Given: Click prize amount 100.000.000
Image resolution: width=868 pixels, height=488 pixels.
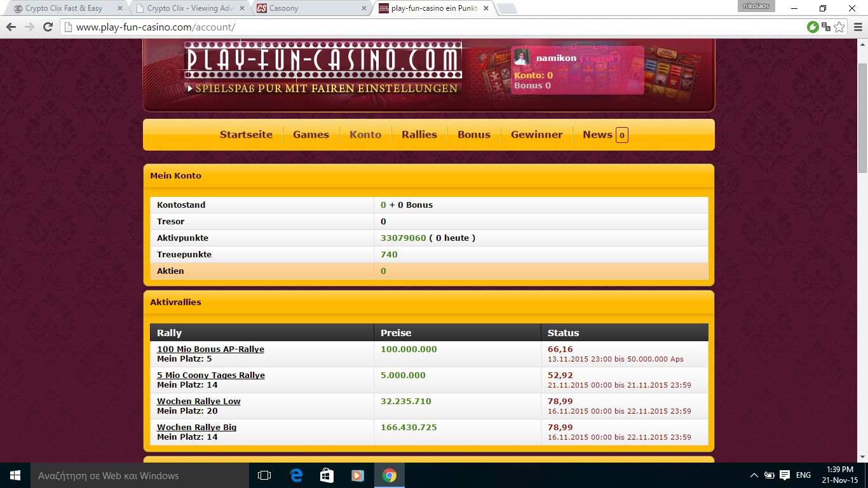Looking at the screenshot, I should click(x=409, y=349).
